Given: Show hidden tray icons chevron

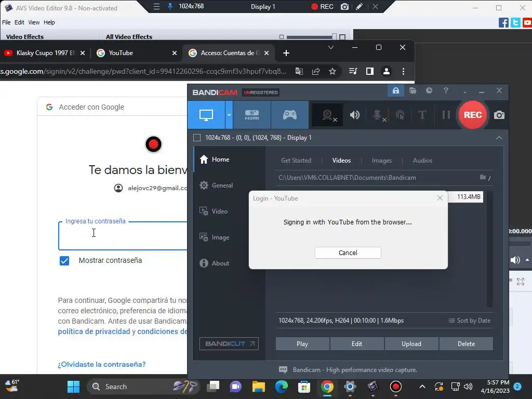Looking at the screenshot, I should pyautogui.click(x=422, y=387).
